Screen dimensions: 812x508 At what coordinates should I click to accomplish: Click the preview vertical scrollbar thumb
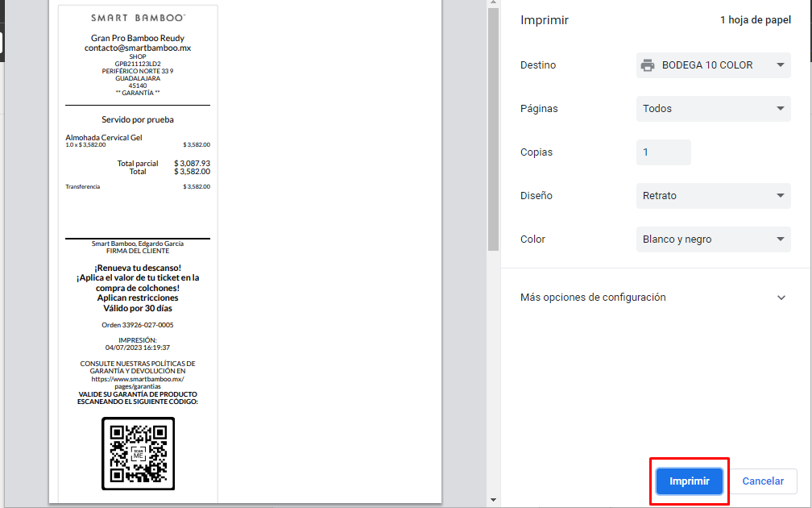pos(493,130)
